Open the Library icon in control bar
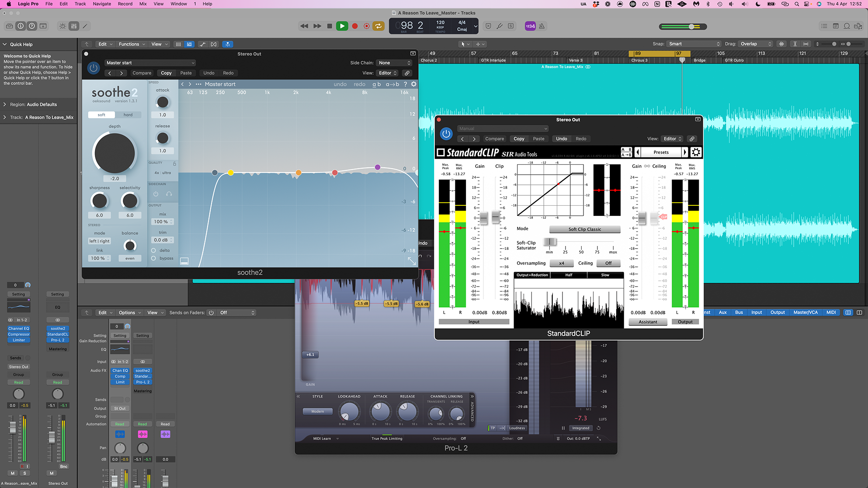 [9, 26]
